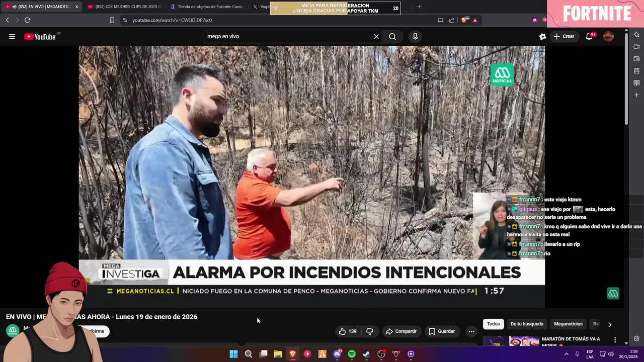The width and height of the screenshot is (644, 362).
Task: Mute the tab audio speaker icon on the first tab
Action: tap(14, 7)
